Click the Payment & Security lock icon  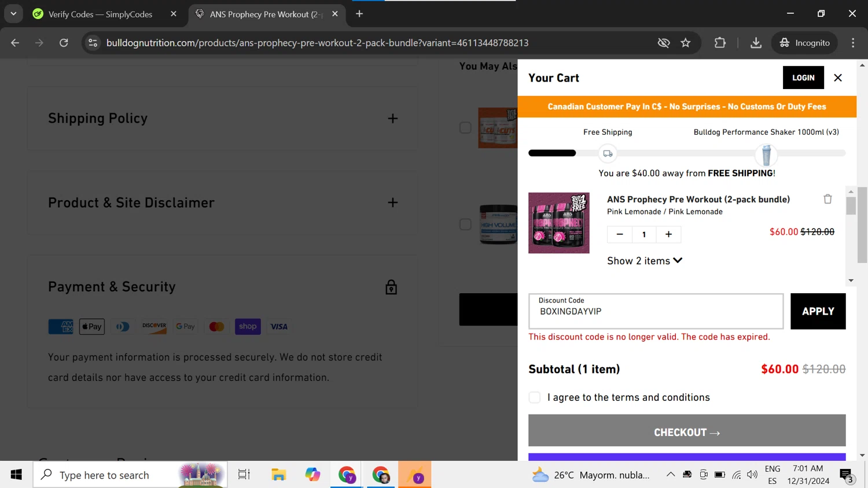391,287
